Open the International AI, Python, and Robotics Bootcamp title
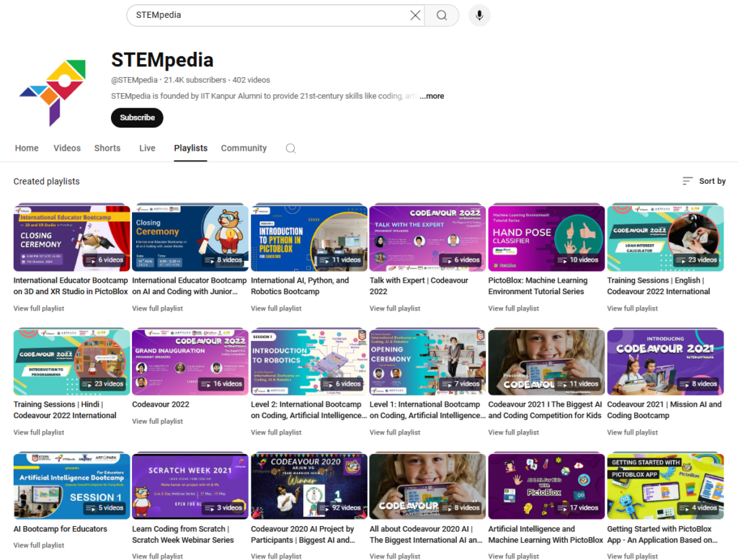The image size is (738, 560). click(x=300, y=286)
